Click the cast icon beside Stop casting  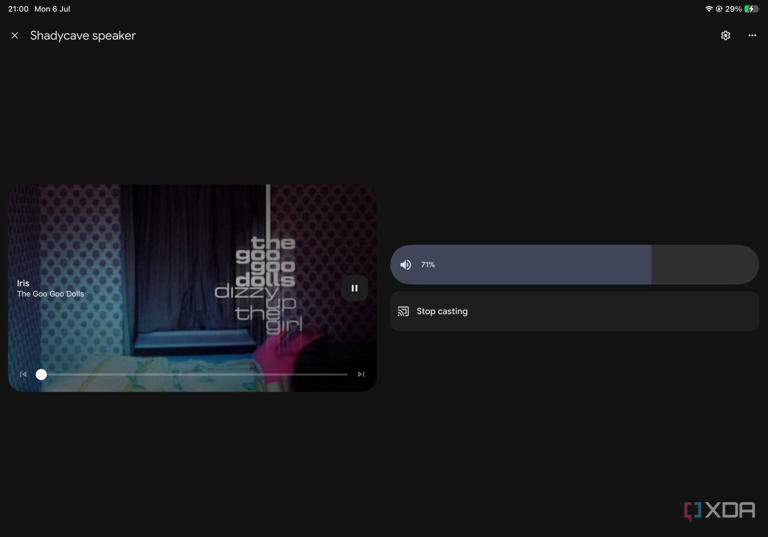click(x=403, y=311)
